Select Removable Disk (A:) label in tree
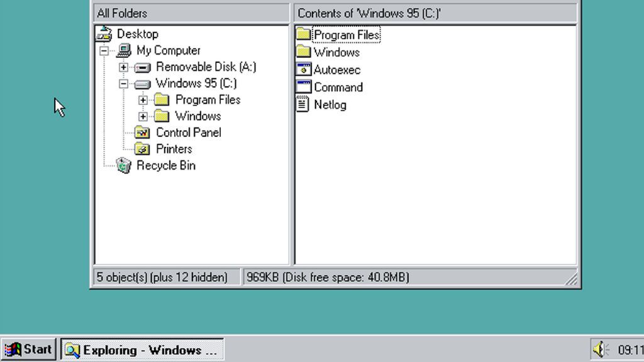Screen dimensions: 644x362 (206, 67)
